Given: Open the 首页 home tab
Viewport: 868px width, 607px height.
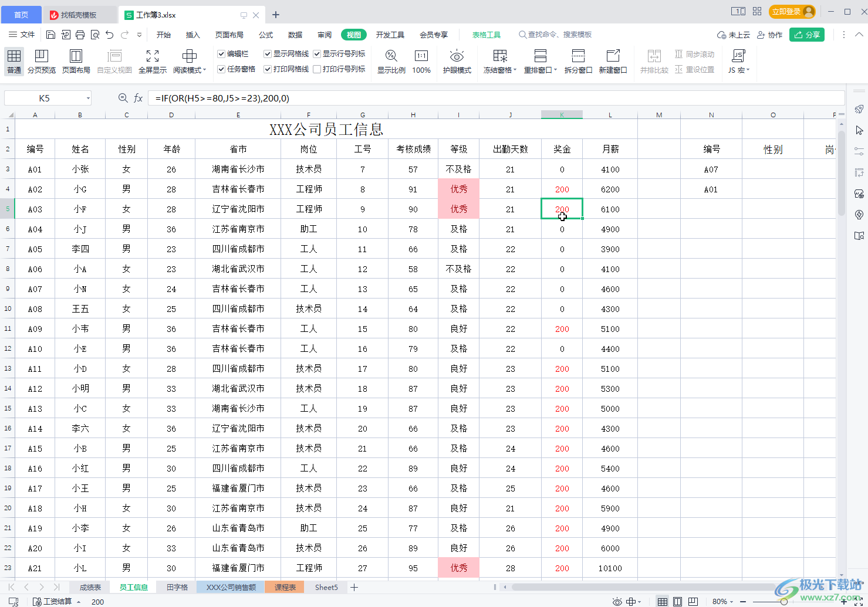Looking at the screenshot, I should (x=21, y=15).
